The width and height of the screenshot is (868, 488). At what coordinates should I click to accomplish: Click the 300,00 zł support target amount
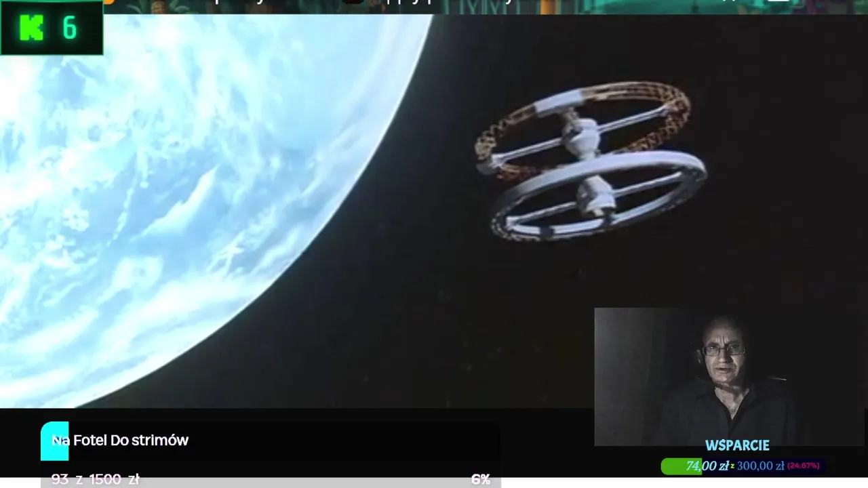760,466
